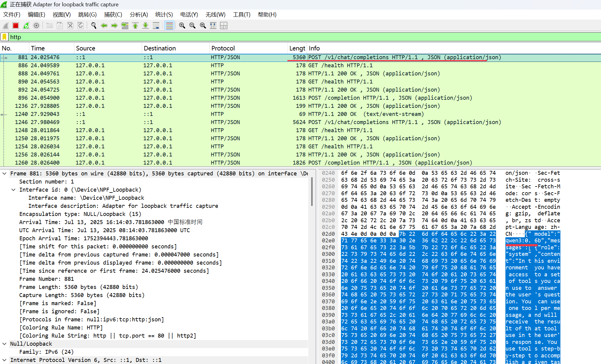Open the 分析(A) menu

pyautogui.click(x=139, y=14)
